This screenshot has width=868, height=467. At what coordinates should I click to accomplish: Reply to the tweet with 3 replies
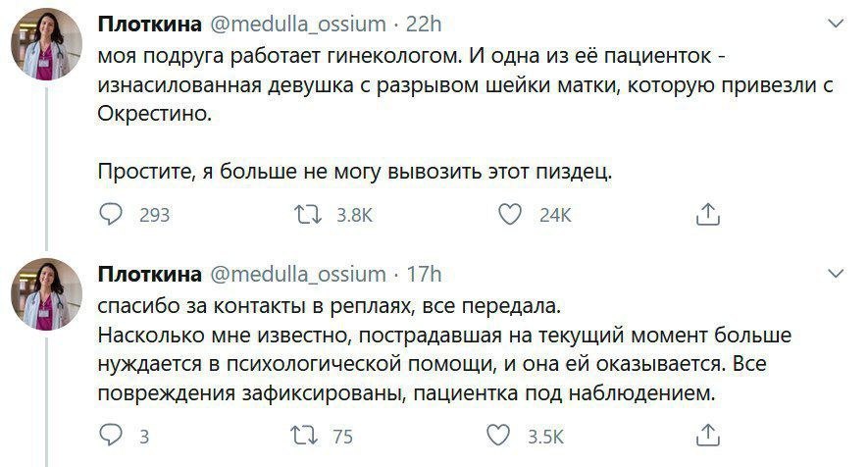(x=112, y=436)
